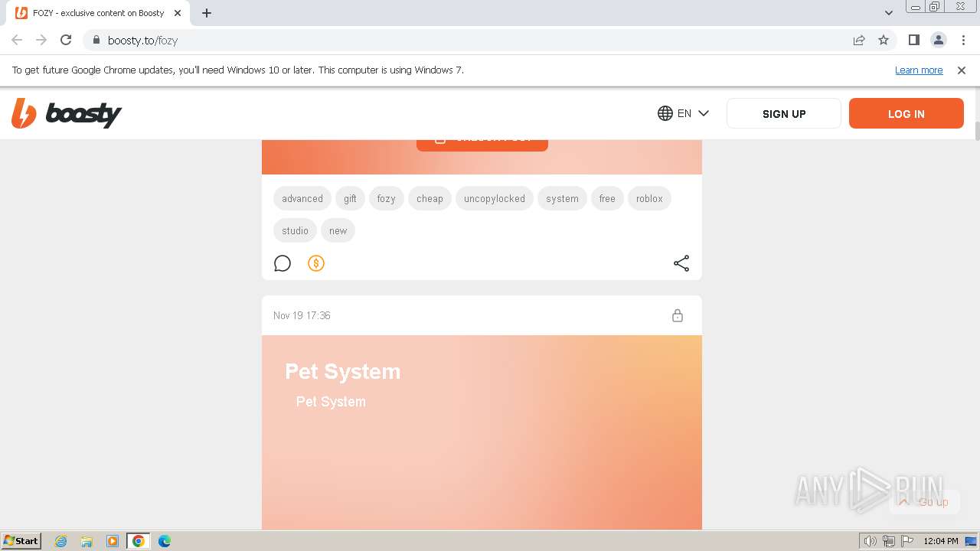Select the system tag
Viewport: 980px width, 551px height.
[x=562, y=198]
